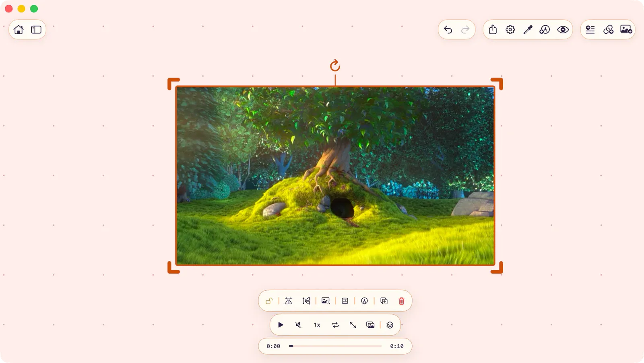Change the 1x playback speed

(317, 325)
